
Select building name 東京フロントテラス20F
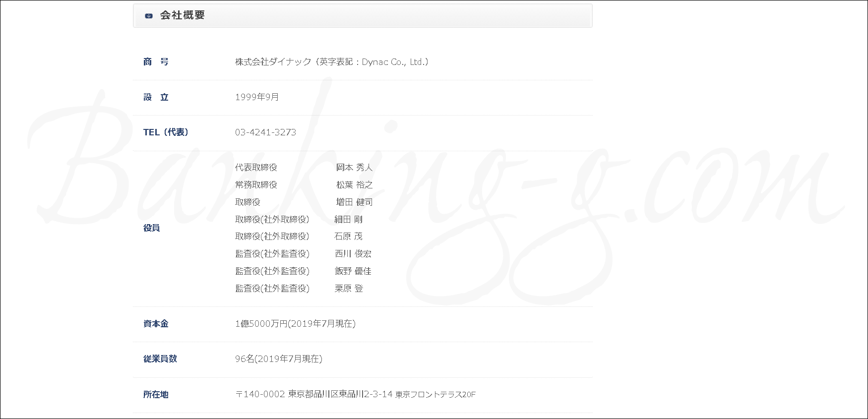tap(435, 395)
